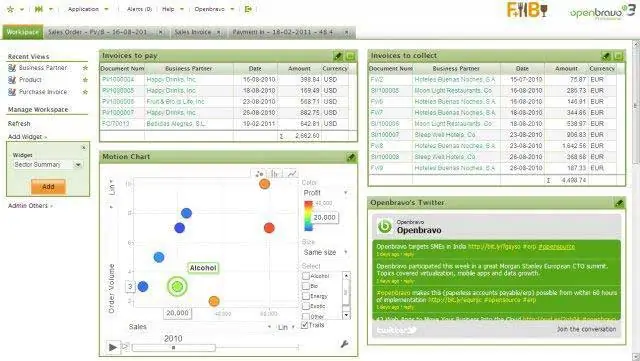Switch Motion Chart to line chart view

point(291,174)
